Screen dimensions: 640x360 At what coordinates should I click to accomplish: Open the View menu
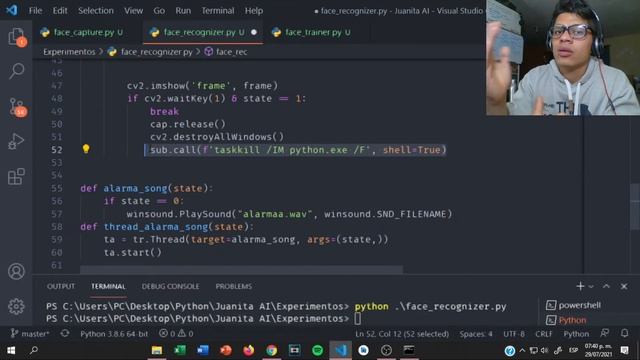[133, 11]
